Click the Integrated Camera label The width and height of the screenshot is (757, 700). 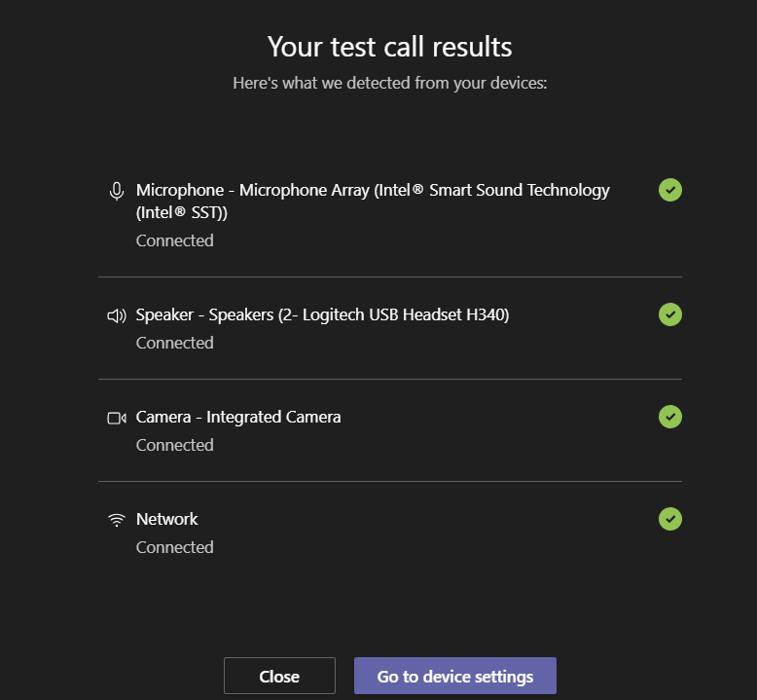coord(238,417)
